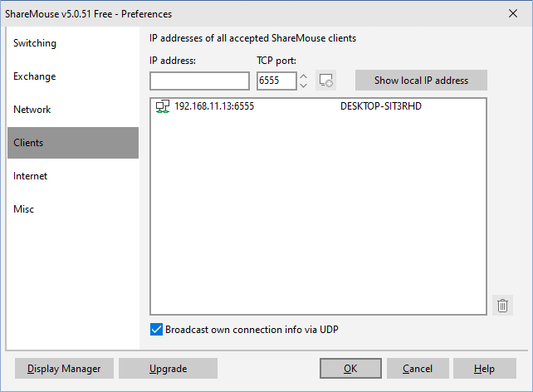Viewport: 533px width, 392px height.
Task: Focus the IP address input field
Action: 199,81
